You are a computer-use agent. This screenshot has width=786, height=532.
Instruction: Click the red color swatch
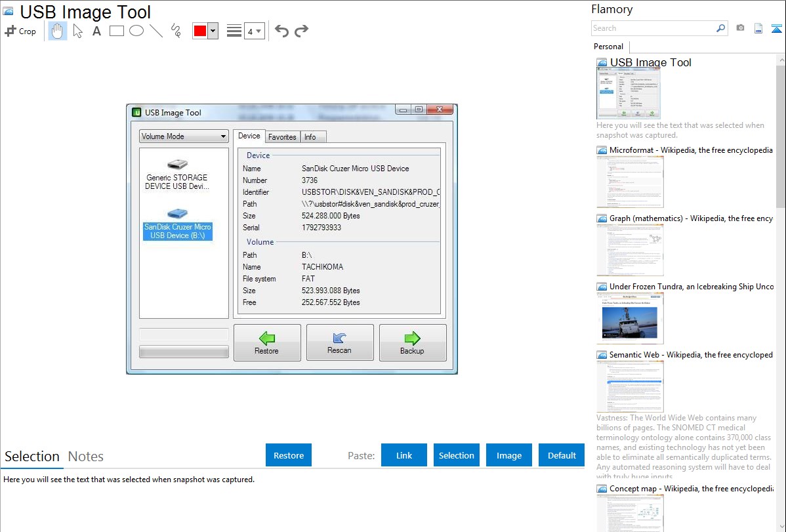click(200, 31)
